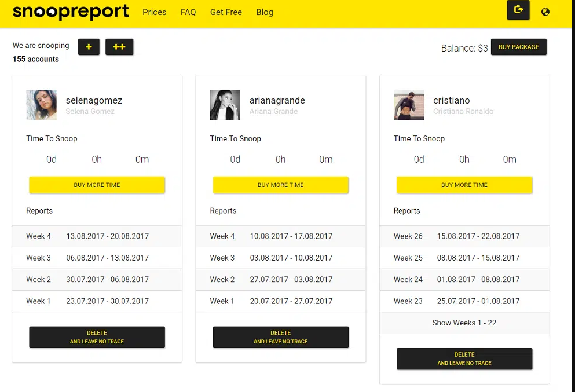Open the Blog page
The width and height of the screenshot is (575, 392).
click(265, 12)
